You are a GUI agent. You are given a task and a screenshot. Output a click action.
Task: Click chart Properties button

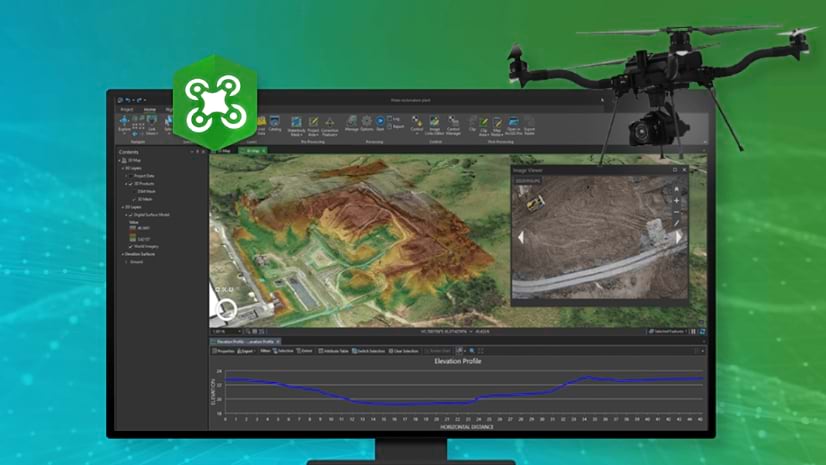(223, 351)
